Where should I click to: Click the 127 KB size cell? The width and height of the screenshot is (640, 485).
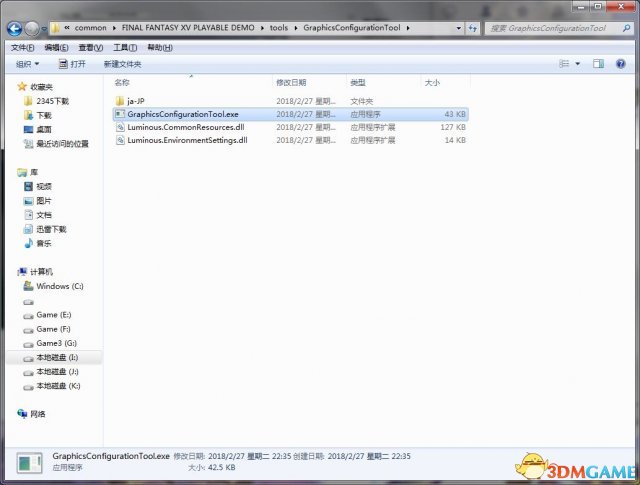453,127
